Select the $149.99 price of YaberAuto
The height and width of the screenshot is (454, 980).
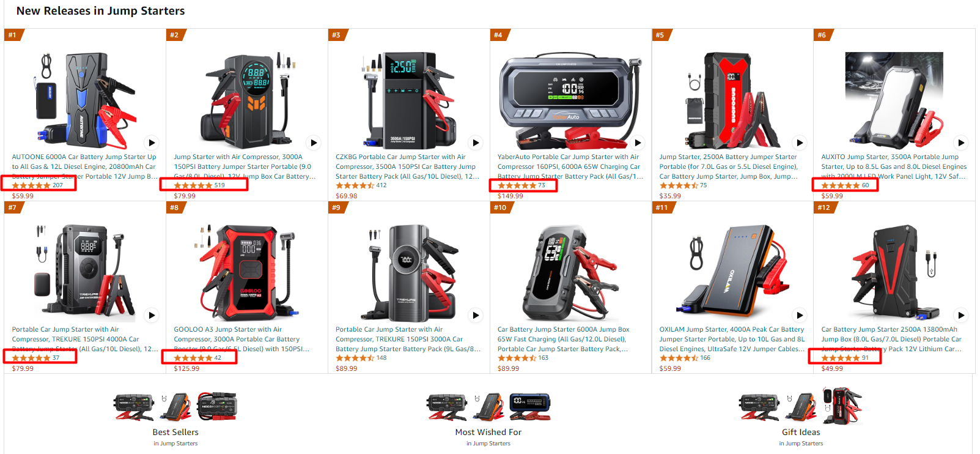pos(510,196)
